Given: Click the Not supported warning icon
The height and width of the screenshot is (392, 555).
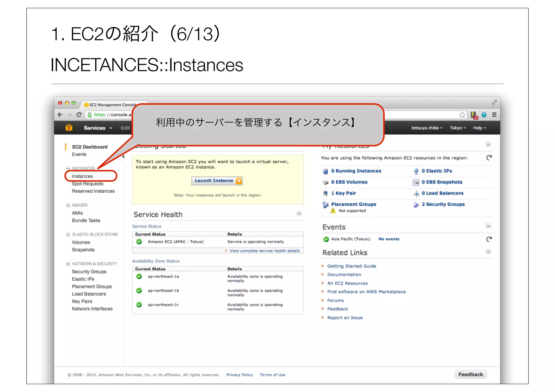Looking at the screenshot, I should tap(333, 210).
